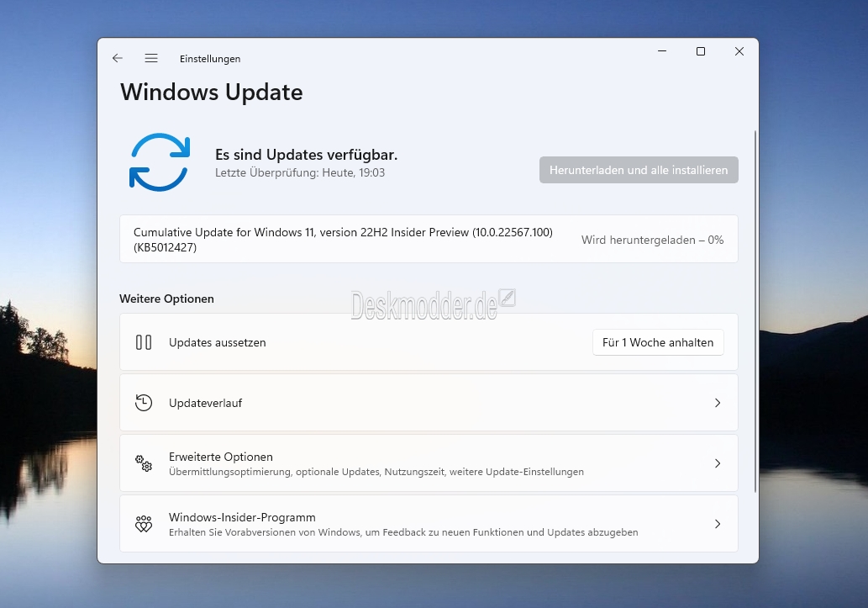The height and width of the screenshot is (608, 868).
Task: Minimize the Einstellungen window
Action: [662, 51]
